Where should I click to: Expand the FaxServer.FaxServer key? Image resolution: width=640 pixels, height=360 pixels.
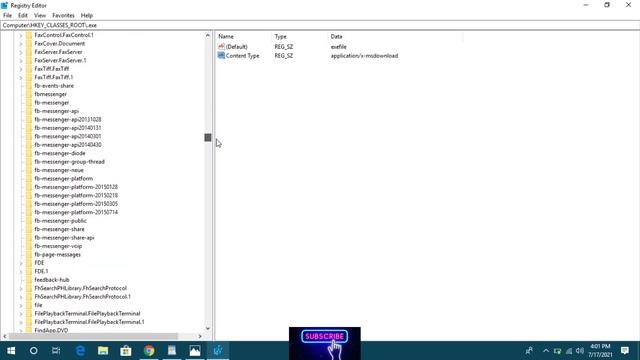pyautogui.click(x=21, y=52)
